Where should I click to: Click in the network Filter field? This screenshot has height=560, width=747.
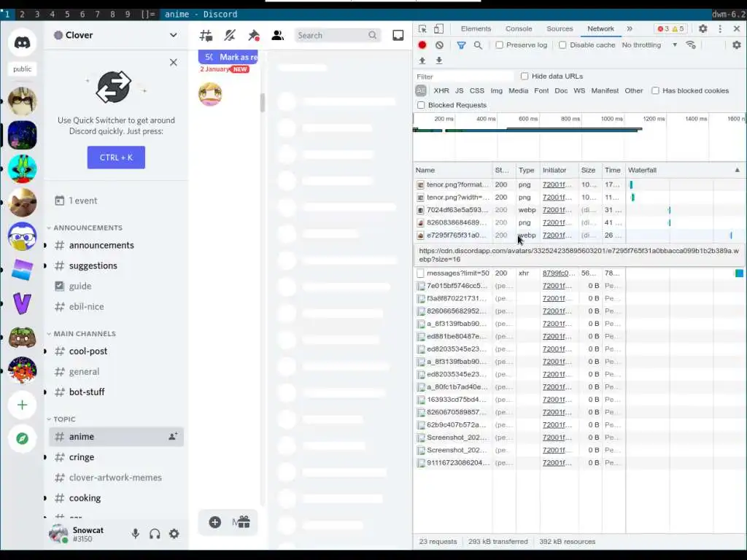(464, 76)
